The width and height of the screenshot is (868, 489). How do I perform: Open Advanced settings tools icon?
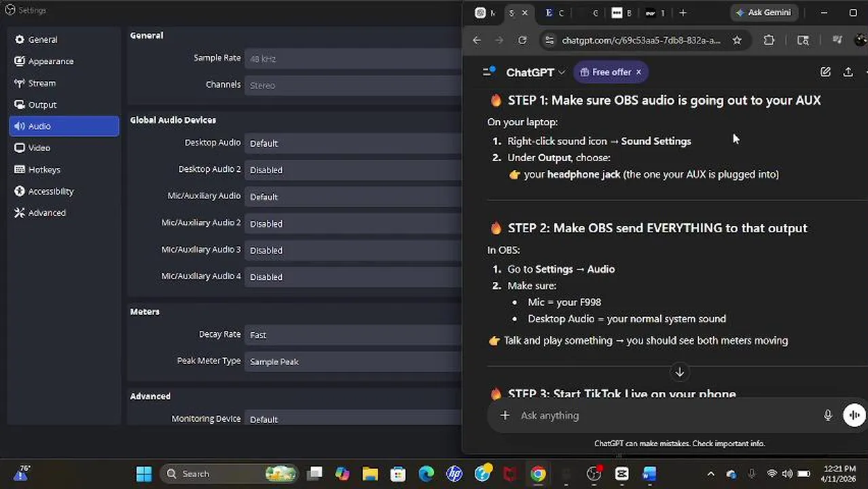click(20, 213)
